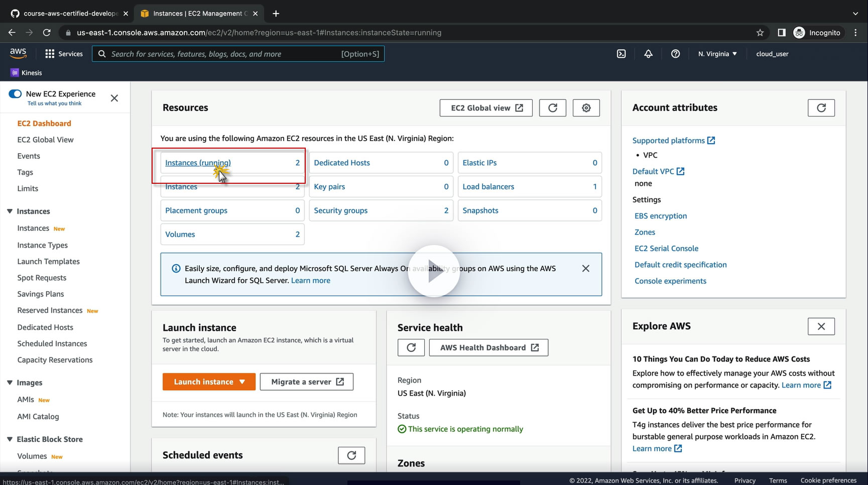Dismiss the SQL Server info banner
Screen dimensions: 868x485
585,269
